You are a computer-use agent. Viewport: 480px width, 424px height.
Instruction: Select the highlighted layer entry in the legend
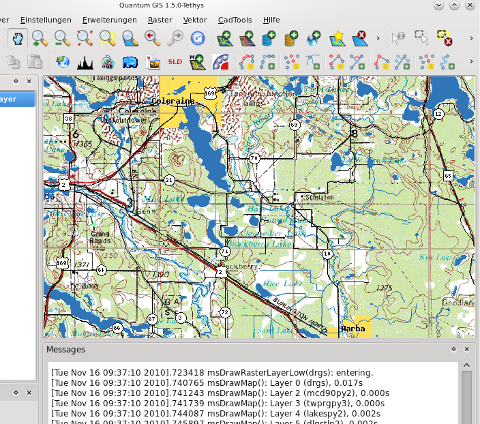tap(17, 99)
